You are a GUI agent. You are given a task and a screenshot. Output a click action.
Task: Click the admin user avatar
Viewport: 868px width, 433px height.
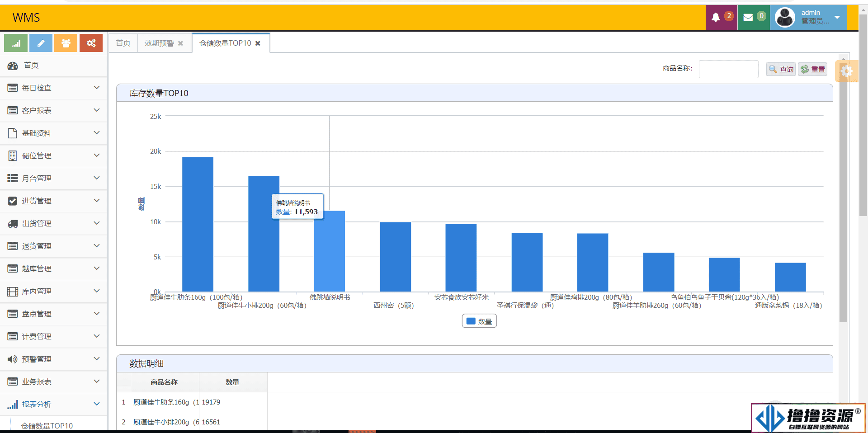pyautogui.click(x=785, y=18)
